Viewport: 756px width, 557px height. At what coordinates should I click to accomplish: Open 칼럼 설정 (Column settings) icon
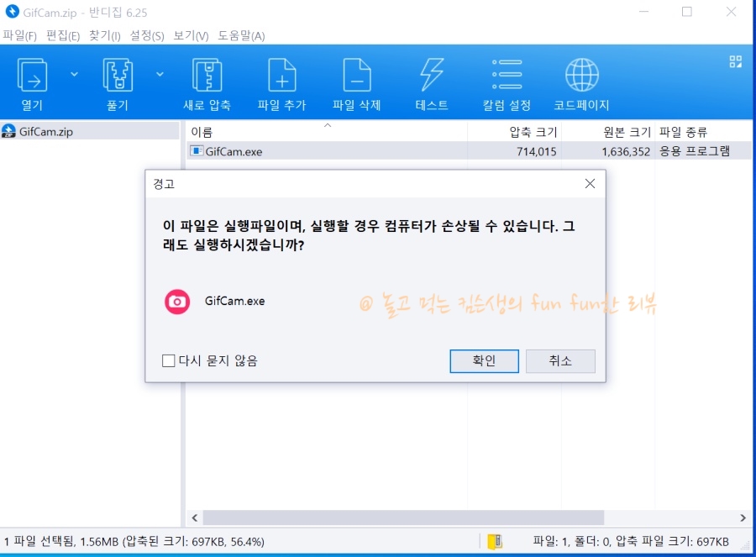[x=507, y=74]
